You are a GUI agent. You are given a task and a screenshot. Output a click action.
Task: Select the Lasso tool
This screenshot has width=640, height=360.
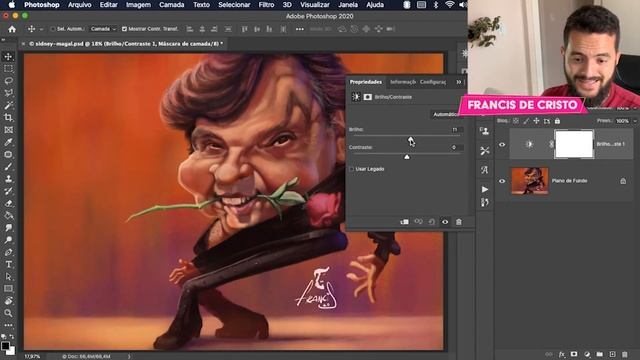[x=8, y=81]
